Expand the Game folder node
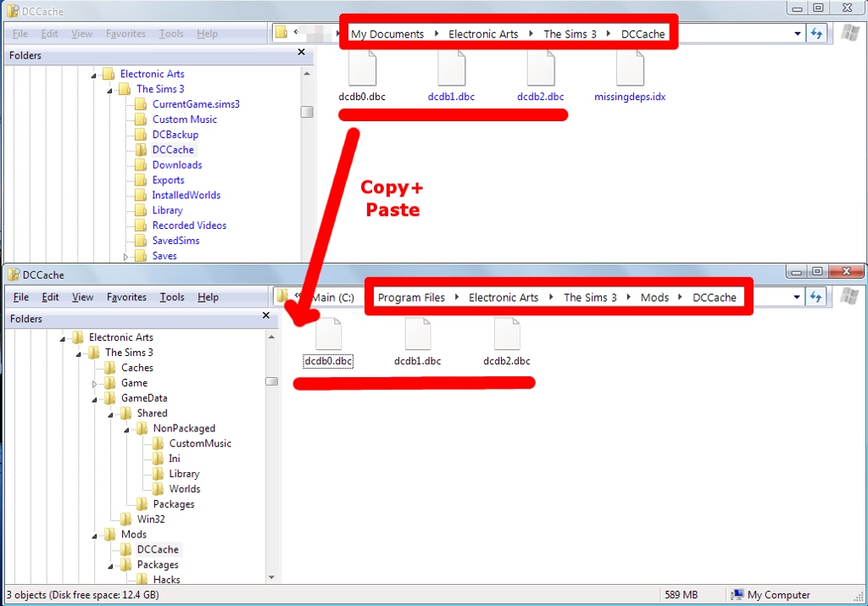The height and width of the screenshot is (606, 868). click(x=94, y=384)
